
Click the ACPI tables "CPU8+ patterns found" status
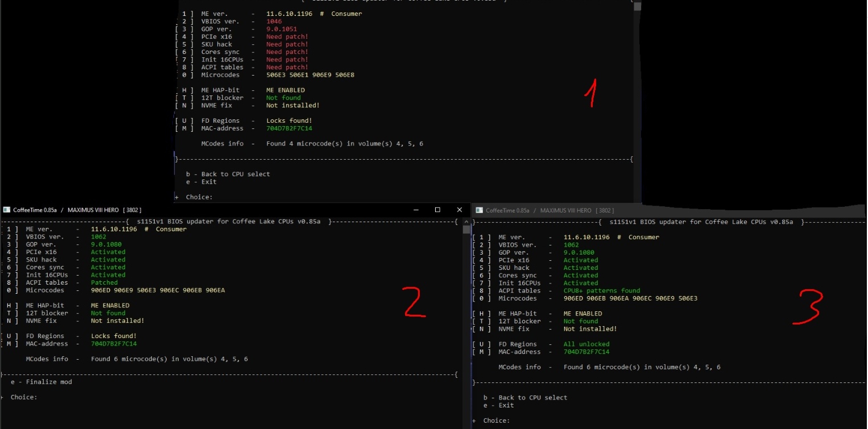coord(602,290)
